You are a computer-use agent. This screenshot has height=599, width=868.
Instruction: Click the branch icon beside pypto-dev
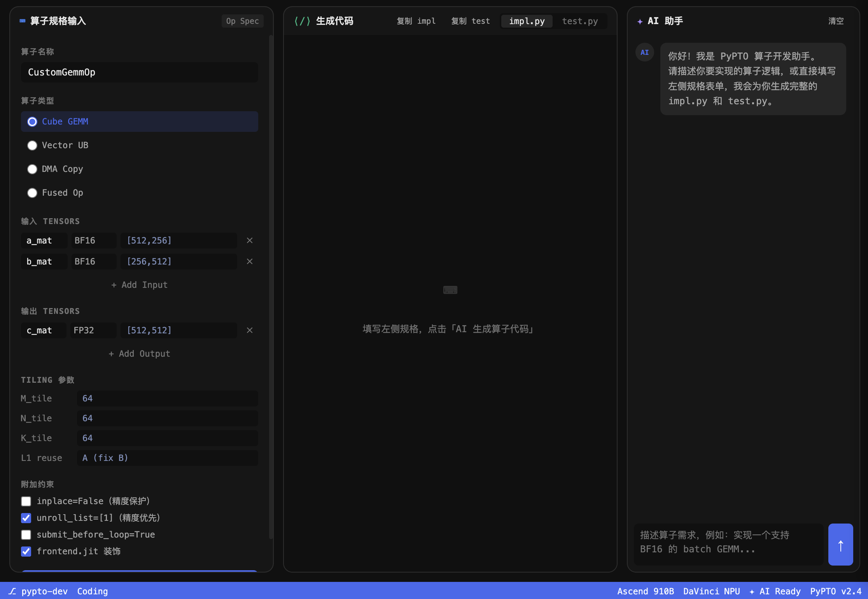pyautogui.click(x=12, y=591)
